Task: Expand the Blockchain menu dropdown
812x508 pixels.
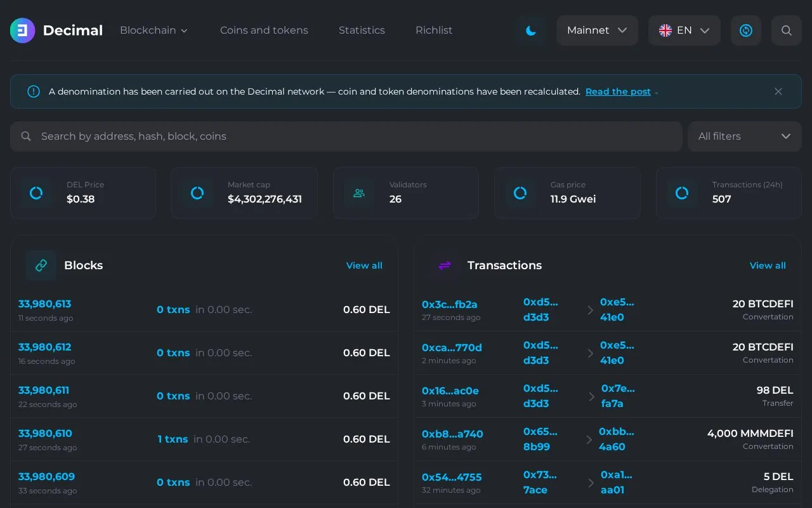Action: click(x=154, y=30)
